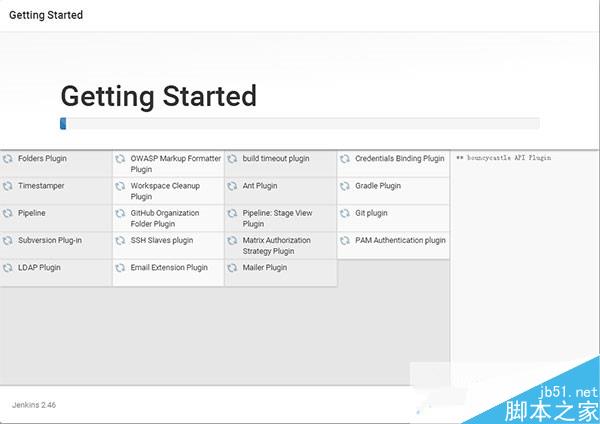
Task: Click the sync icon beside Credentials Binding Plugin
Action: tap(345, 159)
